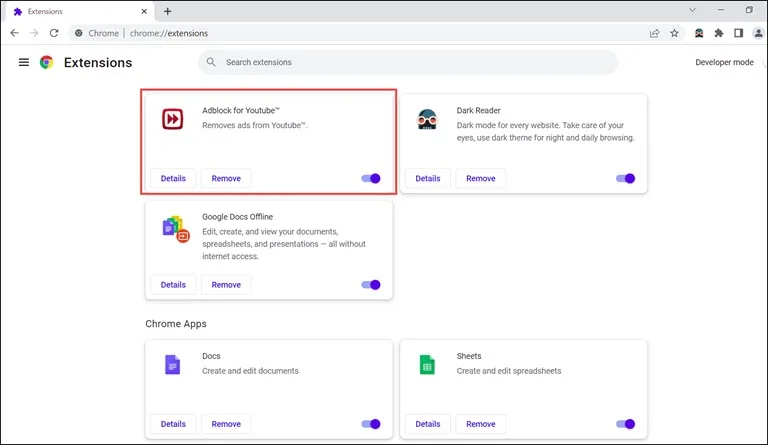Open the side panel icon
768x445 pixels.
click(x=738, y=33)
